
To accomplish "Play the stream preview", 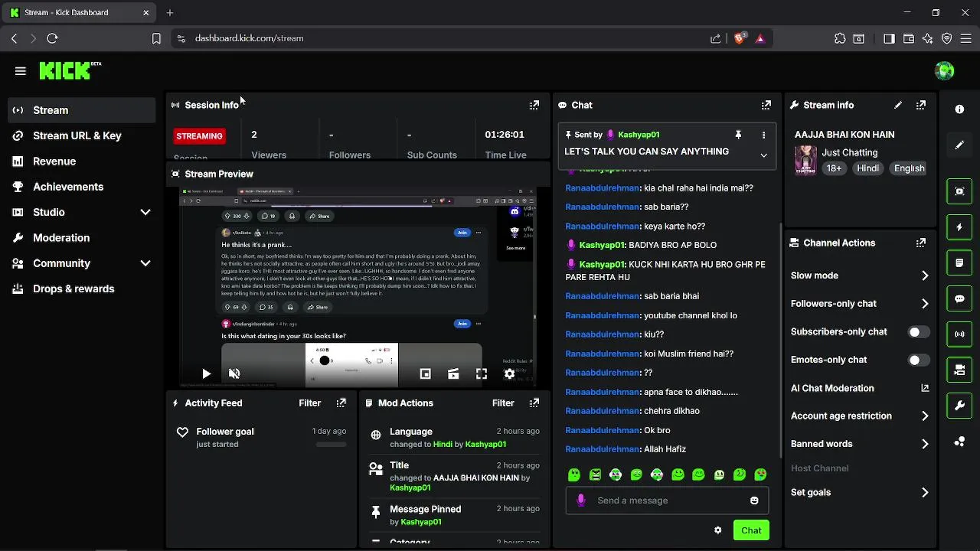I will coord(206,373).
